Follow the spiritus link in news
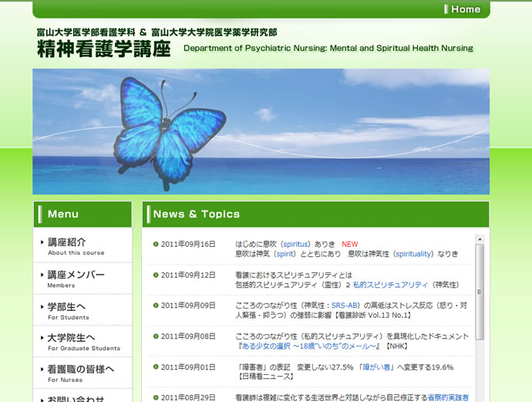This screenshot has height=402, width=532. coord(295,244)
